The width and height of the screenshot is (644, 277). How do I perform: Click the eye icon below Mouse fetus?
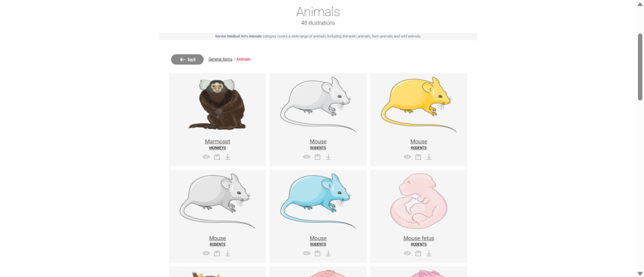tap(407, 253)
